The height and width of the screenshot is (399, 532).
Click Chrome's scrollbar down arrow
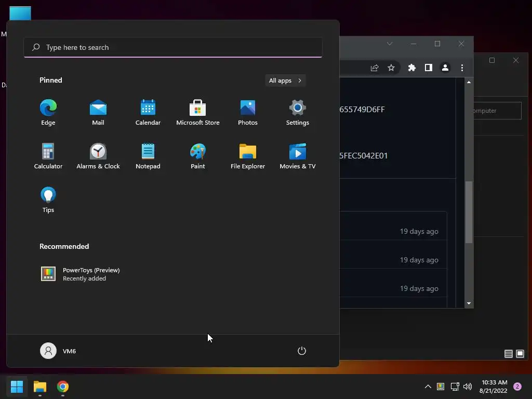click(469, 303)
